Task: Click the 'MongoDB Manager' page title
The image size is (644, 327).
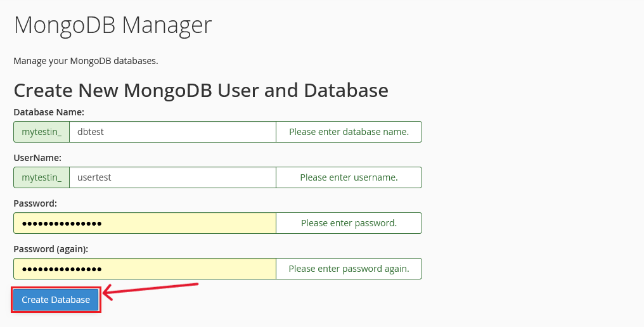Action: coord(113,25)
